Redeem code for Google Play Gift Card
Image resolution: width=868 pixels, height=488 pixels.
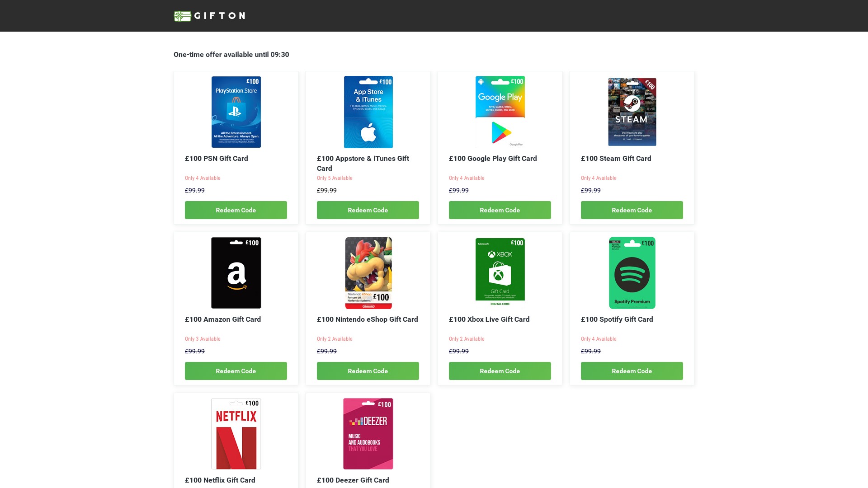coord(500,210)
